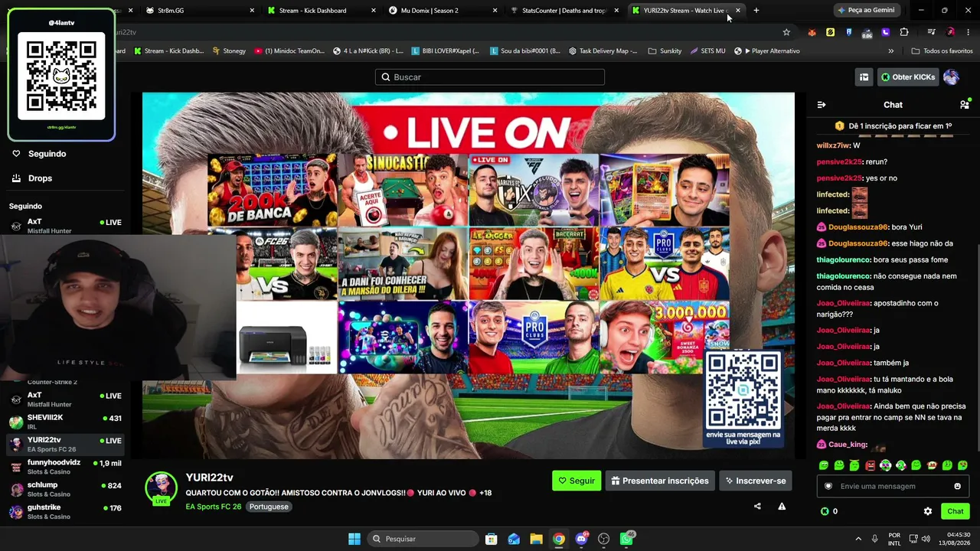Open the volume control in system tray
This screenshot has height=551, width=980.
926,539
